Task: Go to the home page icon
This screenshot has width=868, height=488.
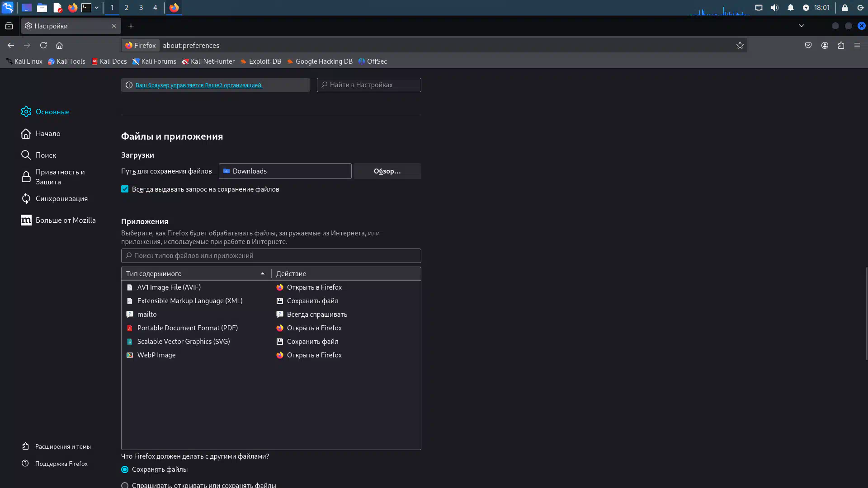Action: [59, 45]
